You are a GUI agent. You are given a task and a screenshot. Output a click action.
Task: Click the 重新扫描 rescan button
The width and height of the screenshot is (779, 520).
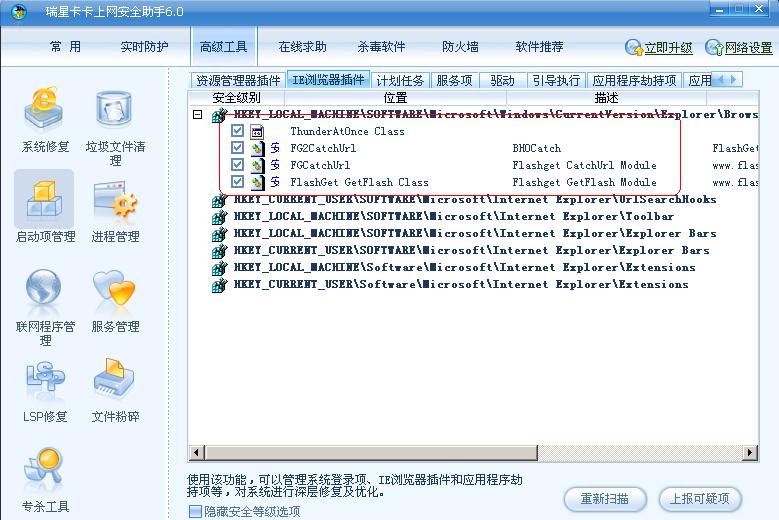tap(605, 498)
